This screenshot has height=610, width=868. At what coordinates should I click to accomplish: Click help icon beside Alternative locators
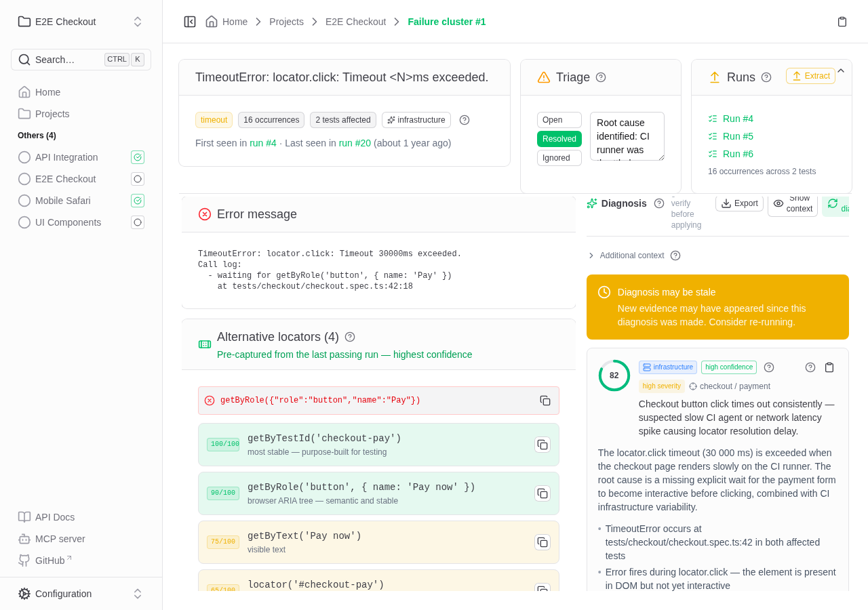[x=350, y=337]
